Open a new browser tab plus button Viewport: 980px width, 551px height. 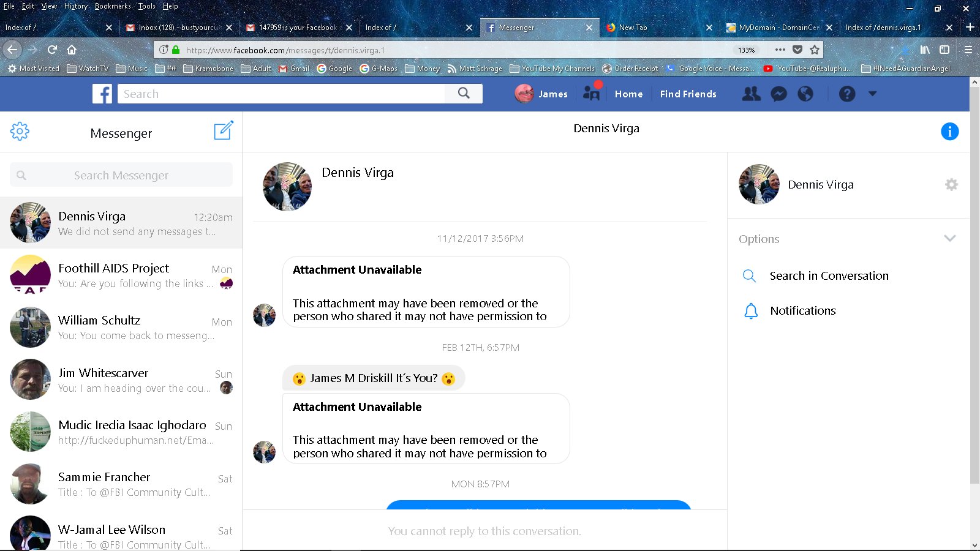pos(970,27)
